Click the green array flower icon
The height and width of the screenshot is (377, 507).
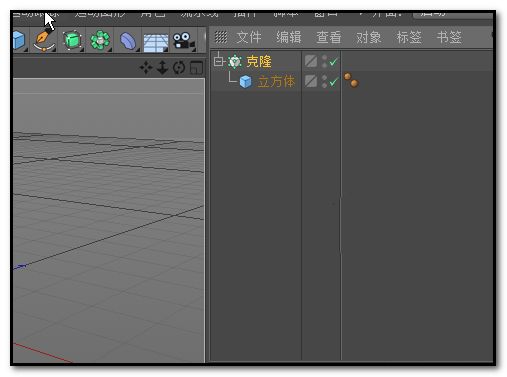click(100, 41)
